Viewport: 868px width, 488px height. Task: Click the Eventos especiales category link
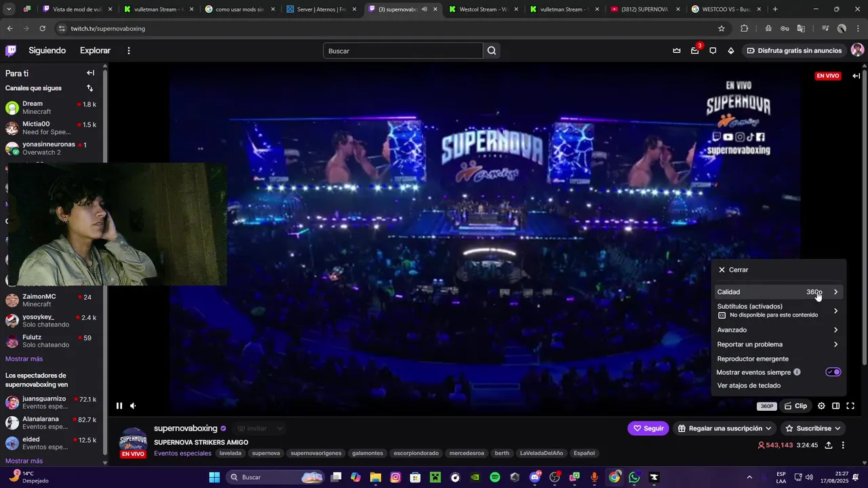[182, 453]
